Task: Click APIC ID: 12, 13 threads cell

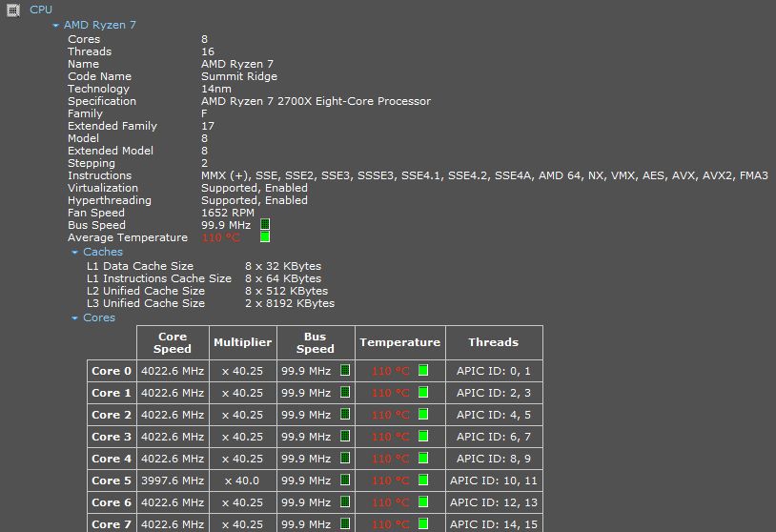Action: click(x=494, y=502)
